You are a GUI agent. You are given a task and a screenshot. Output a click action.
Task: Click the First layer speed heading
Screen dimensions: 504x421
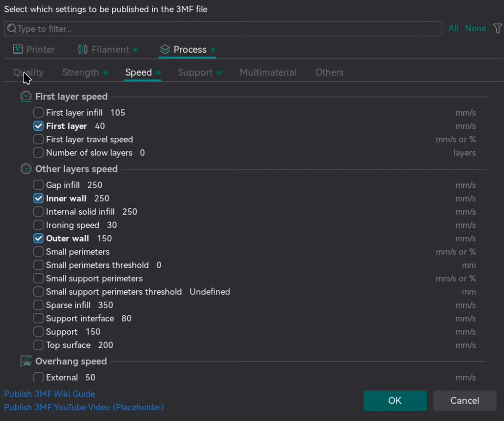[x=72, y=97]
